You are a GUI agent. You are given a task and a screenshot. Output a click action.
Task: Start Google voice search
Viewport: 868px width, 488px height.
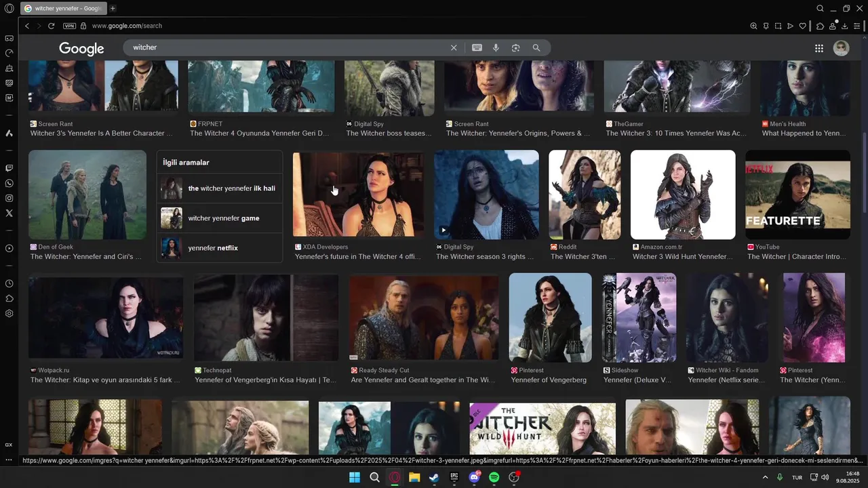coord(496,47)
